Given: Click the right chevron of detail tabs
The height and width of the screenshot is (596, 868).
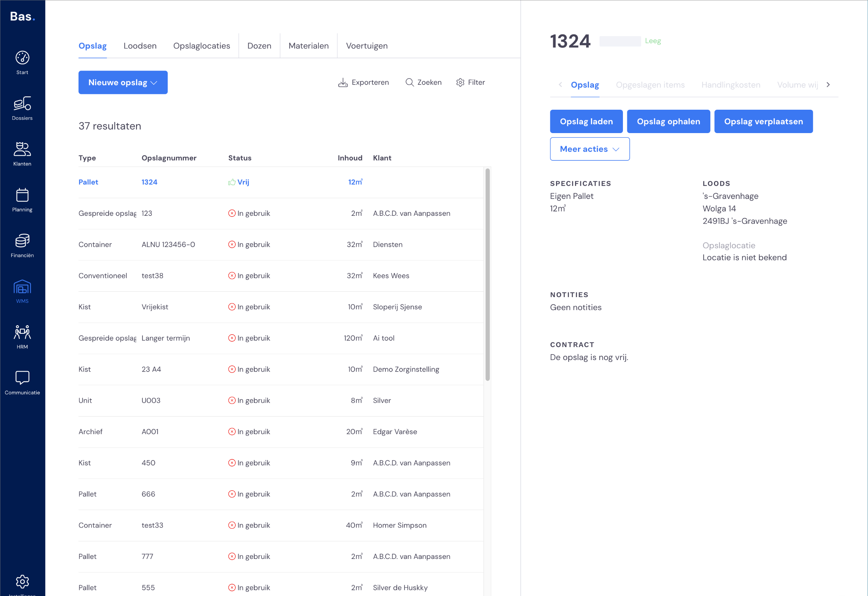Looking at the screenshot, I should coord(828,85).
